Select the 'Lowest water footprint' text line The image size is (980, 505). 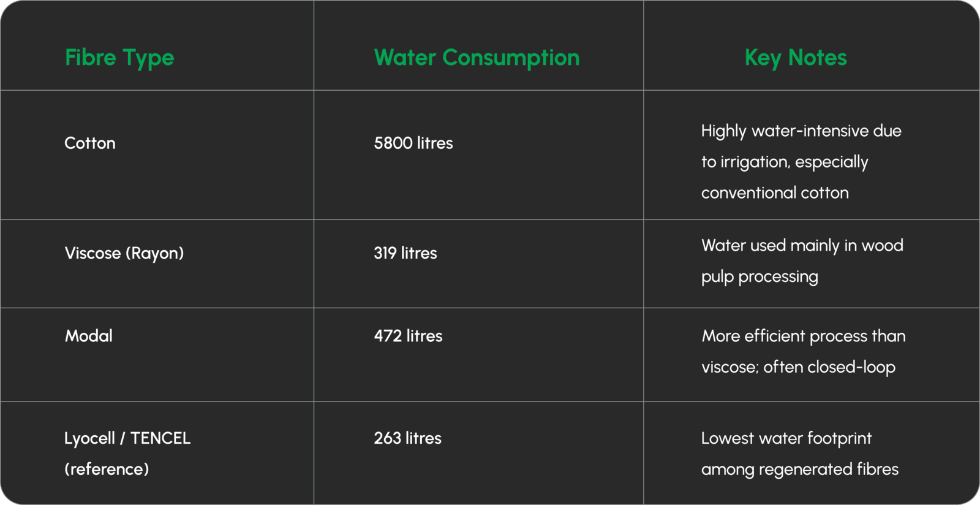(786, 438)
